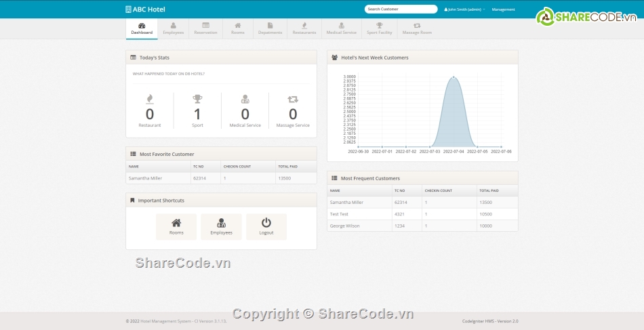Click the ABC Hotel building icon

(x=128, y=9)
